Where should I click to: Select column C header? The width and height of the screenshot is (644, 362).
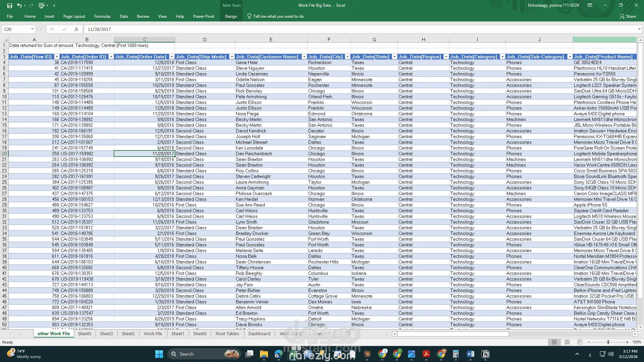(x=145, y=40)
